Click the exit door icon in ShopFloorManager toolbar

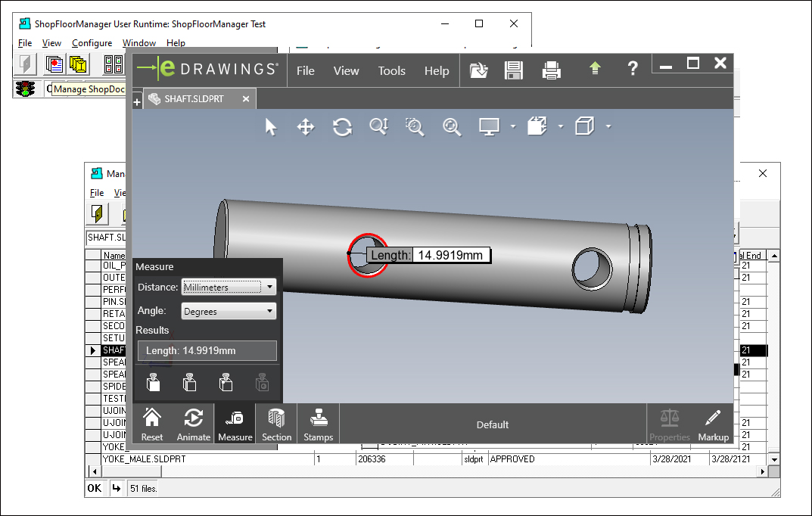click(26, 64)
